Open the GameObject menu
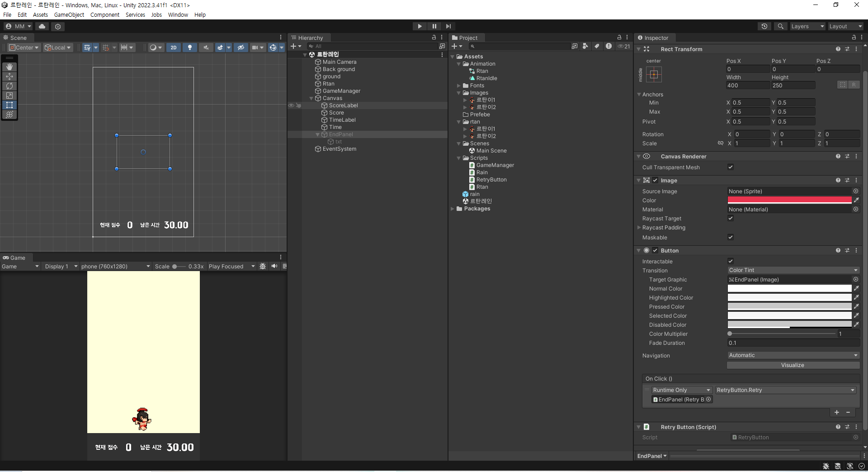This screenshot has height=472, width=868. coord(69,14)
